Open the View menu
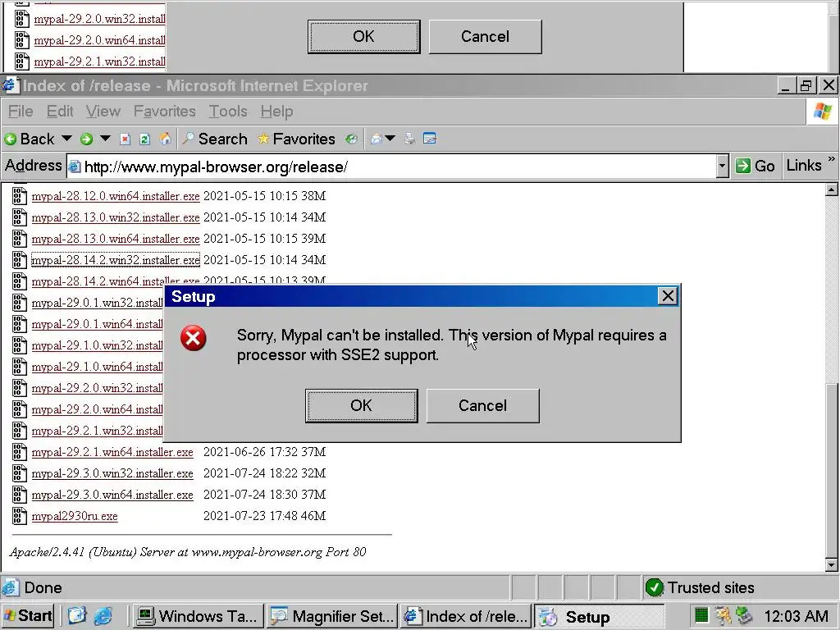 pyautogui.click(x=103, y=112)
